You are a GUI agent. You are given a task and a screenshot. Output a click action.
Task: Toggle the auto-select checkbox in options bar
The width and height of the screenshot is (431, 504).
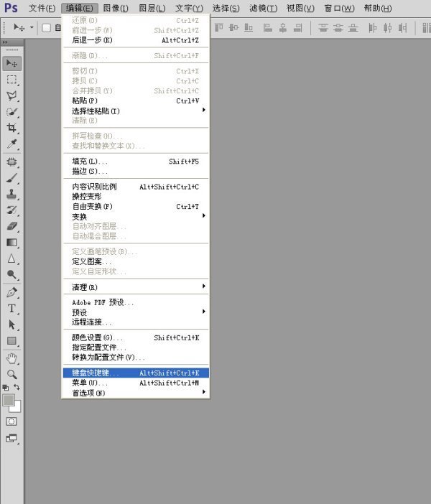coord(46,28)
